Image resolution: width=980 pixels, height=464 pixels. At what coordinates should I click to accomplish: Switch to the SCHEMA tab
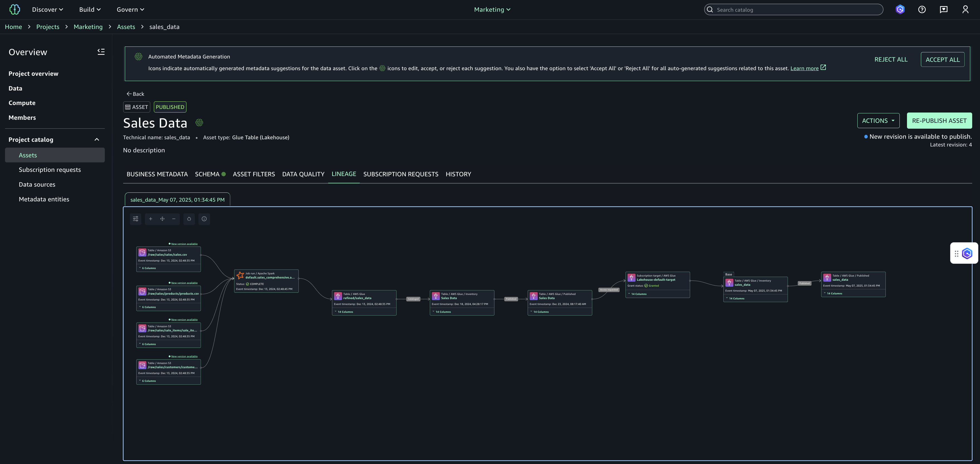210,174
